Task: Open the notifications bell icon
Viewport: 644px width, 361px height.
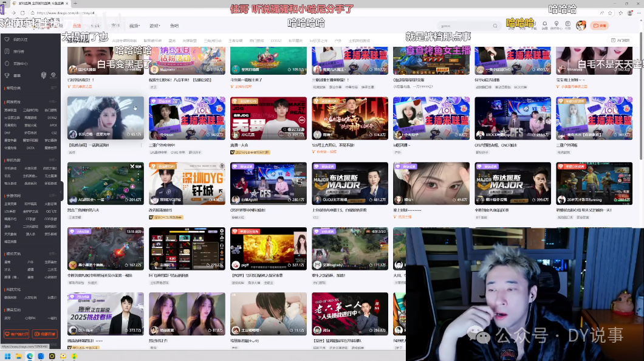Action: coord(544,24)
